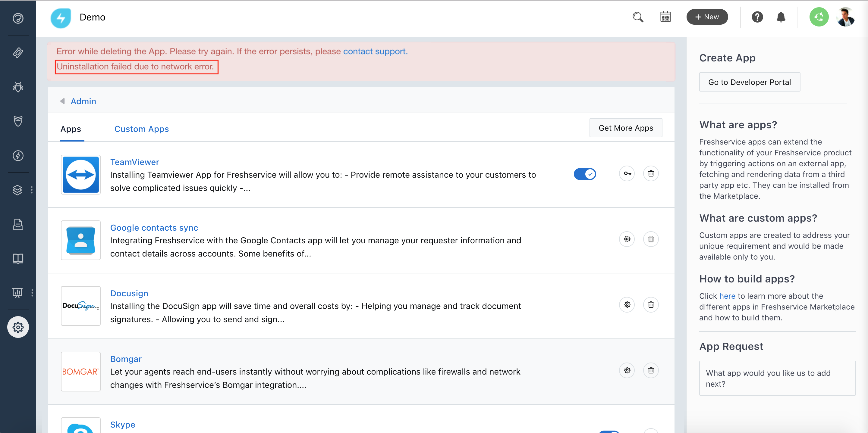
Task: Delete TeamViewer app with trash icon
Action: point(651,173)
